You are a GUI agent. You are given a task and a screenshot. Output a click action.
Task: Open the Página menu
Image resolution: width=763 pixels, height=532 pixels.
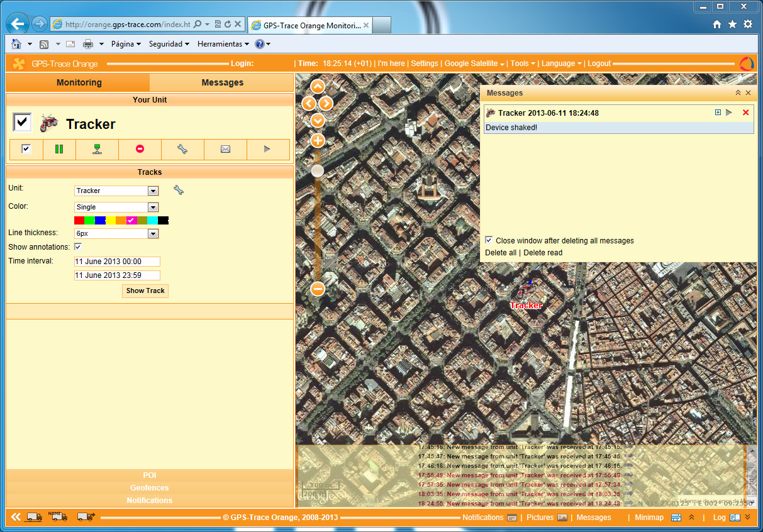pos(126,44)
